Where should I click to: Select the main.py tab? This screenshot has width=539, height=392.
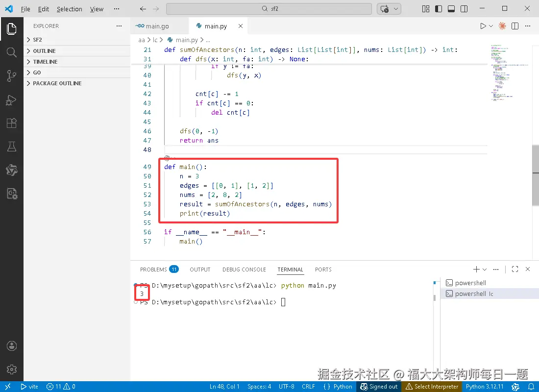[216, 26]
